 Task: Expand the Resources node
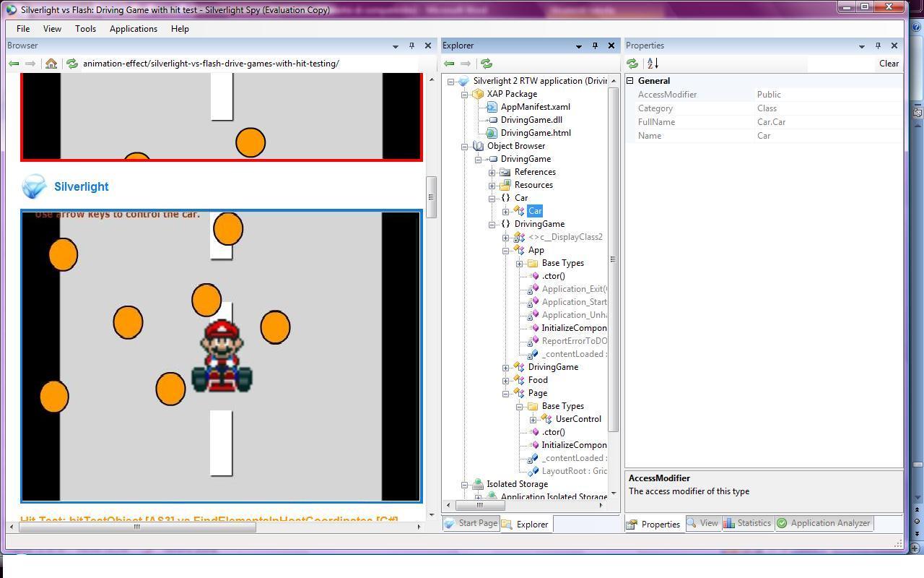coord(492,185)
